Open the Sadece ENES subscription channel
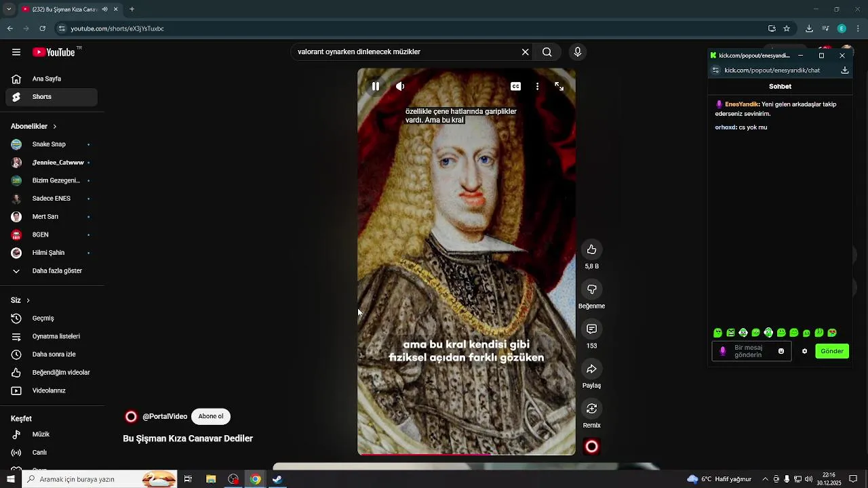 click(x=52, y=199)
